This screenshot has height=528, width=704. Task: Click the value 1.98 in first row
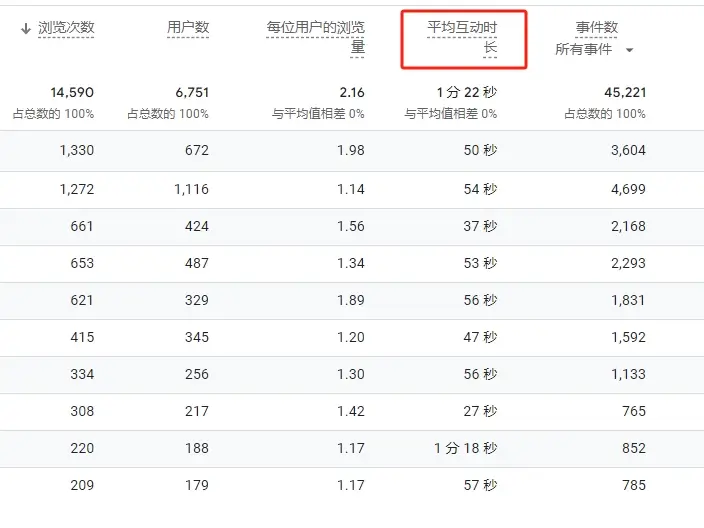pos(351,150)
